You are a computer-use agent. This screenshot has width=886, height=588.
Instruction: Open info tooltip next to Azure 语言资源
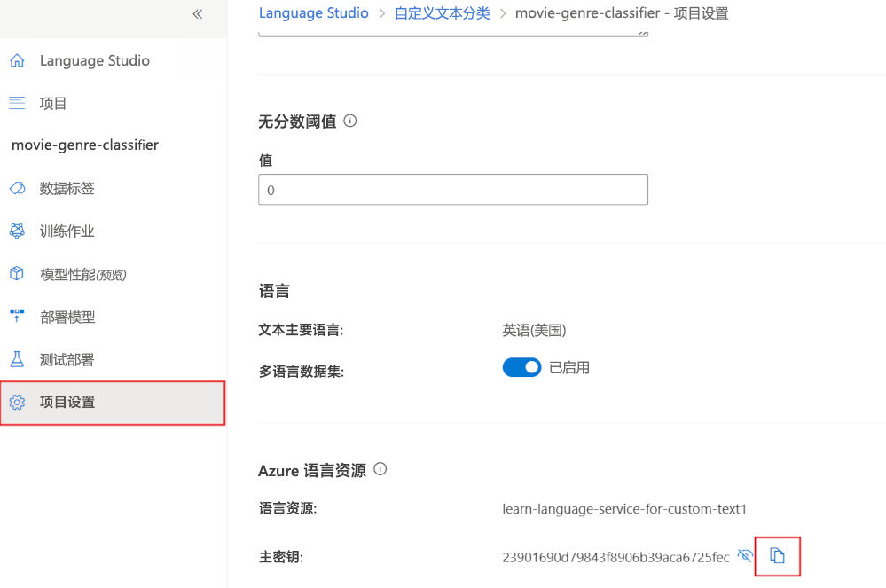380,469
